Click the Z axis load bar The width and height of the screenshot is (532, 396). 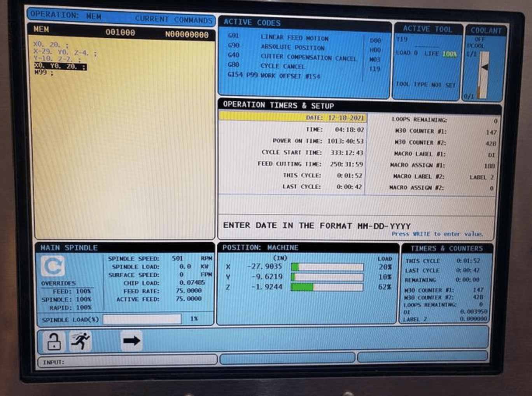coord(327,287)
